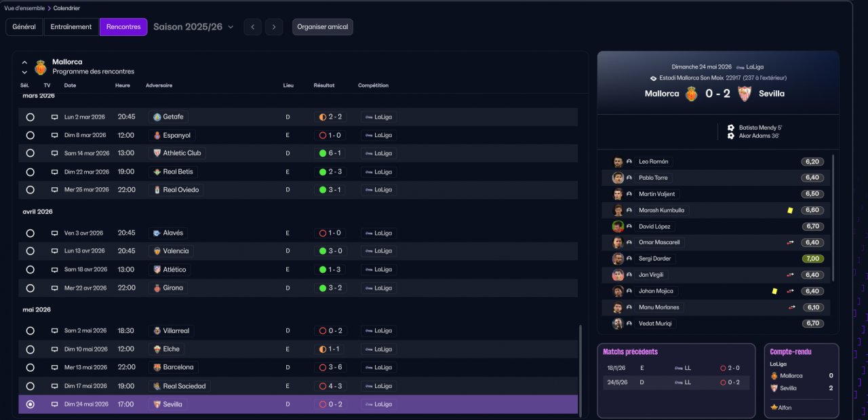The height and width of the screenshot is (420, 868).
Task: Click David López's 6,70 rating badge
Action: (813, 227)
